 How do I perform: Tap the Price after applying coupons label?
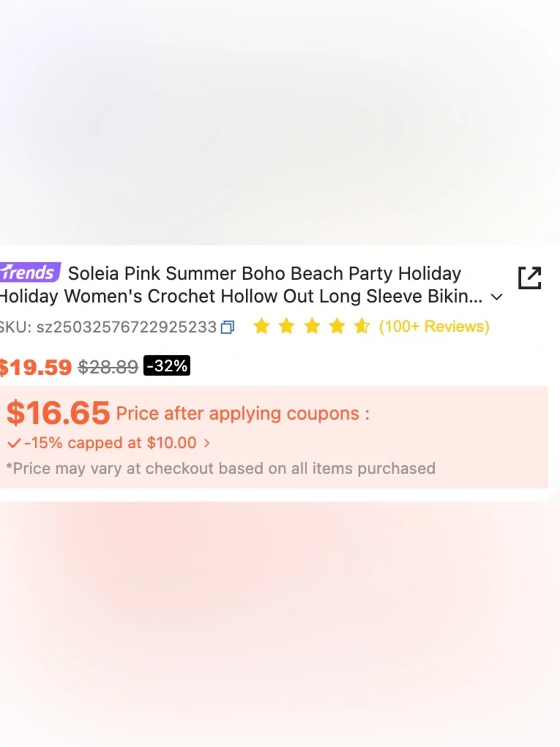242,414
